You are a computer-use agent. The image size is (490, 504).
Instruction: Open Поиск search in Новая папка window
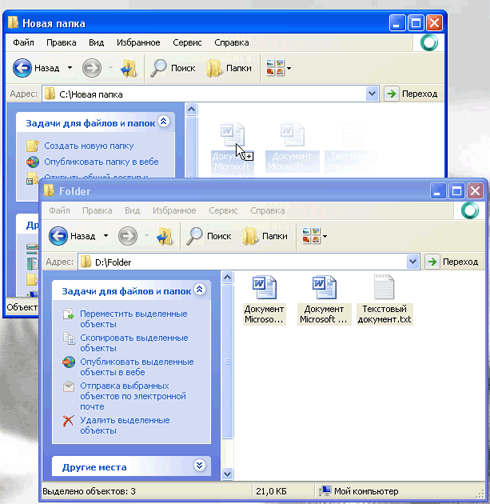[173, 68]
